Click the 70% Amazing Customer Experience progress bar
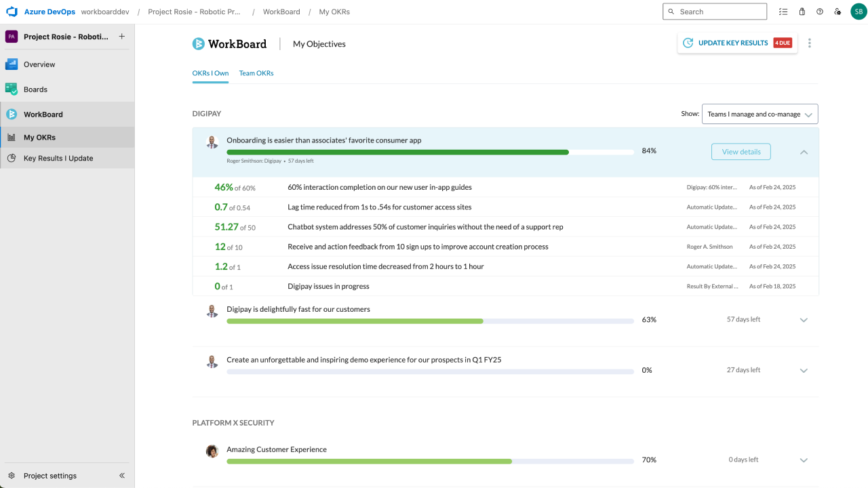Viewport: 868px width, 488px height. 430,461
